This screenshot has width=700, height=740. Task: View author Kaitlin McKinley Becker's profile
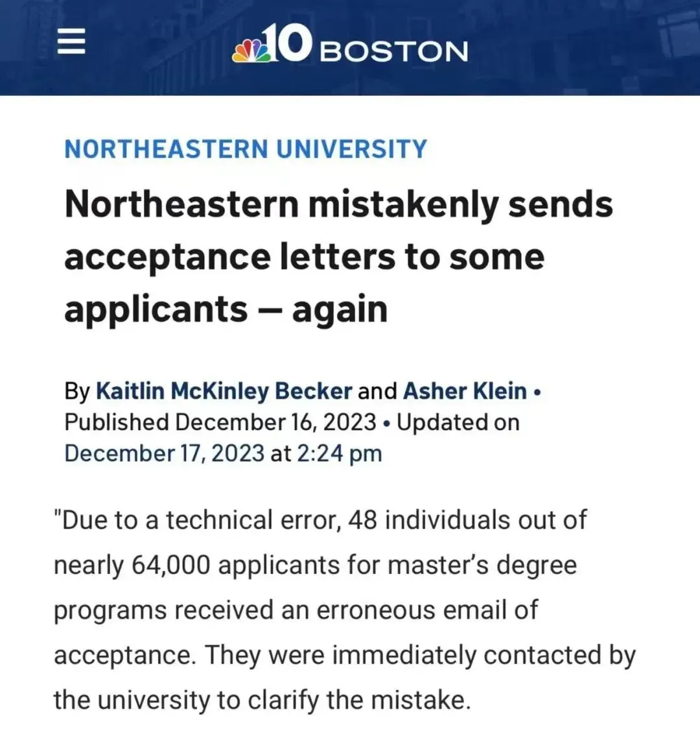[x=224, y=391]
